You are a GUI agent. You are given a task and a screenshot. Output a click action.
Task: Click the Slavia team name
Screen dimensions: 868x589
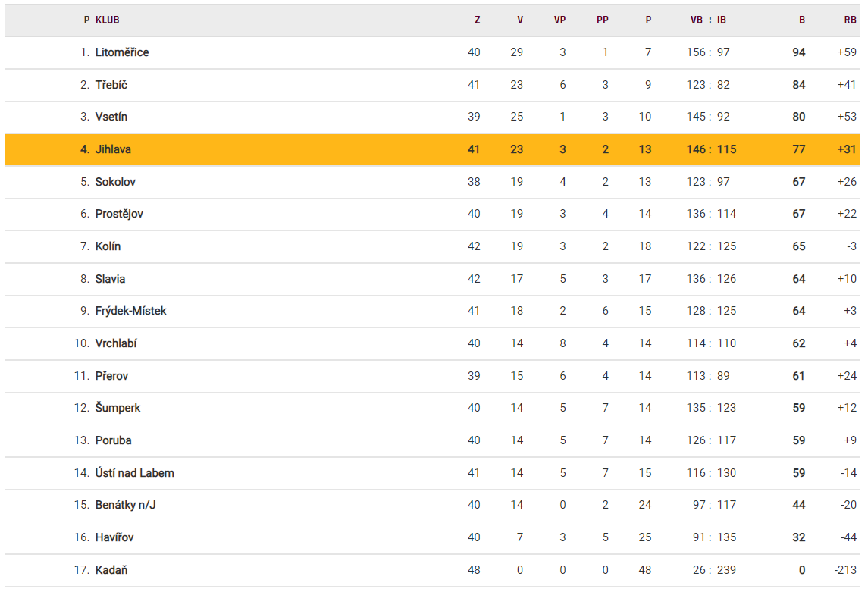click(x=111, y=279)
